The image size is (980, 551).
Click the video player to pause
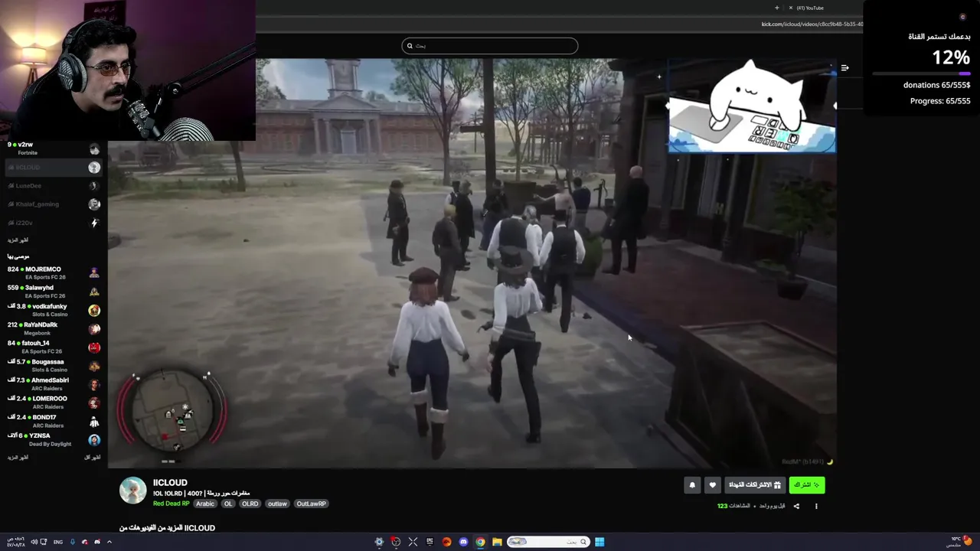472,262
